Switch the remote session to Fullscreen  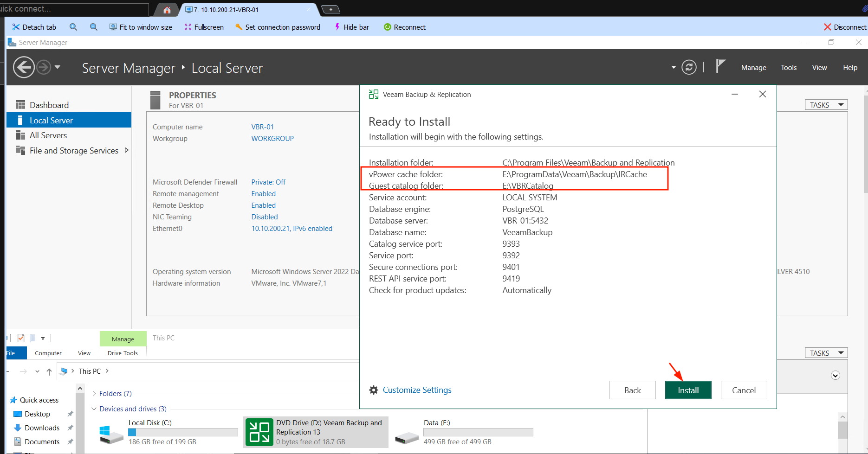tap(204, 27)
